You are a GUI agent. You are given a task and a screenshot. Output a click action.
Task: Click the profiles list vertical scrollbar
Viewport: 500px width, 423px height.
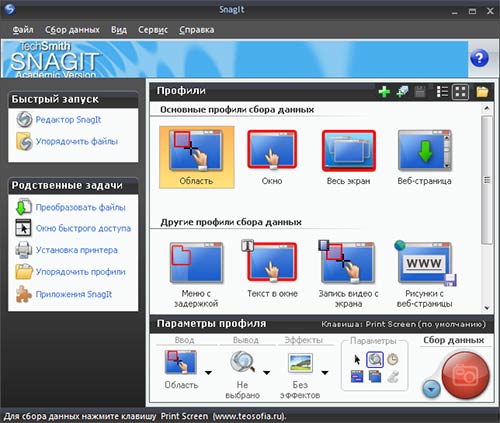coord(487,208)
